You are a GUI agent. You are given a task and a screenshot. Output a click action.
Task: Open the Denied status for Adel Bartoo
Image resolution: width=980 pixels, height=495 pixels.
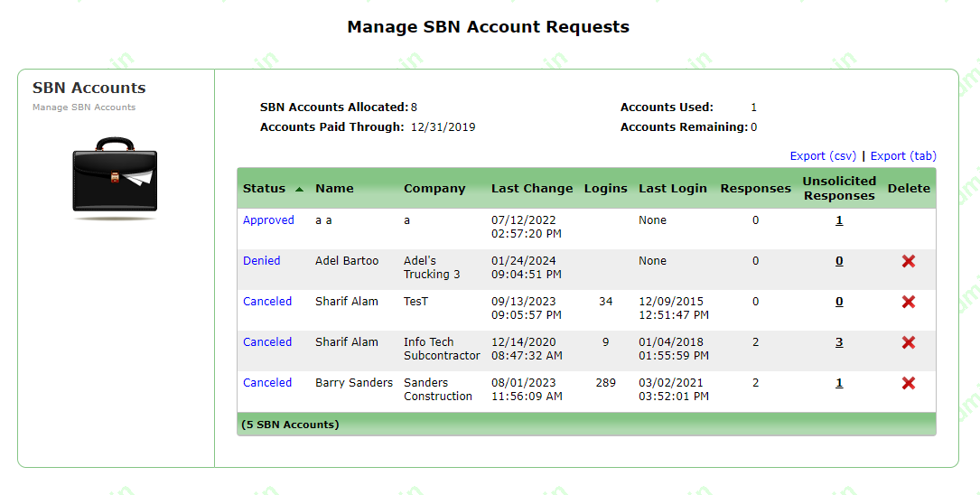261,261
